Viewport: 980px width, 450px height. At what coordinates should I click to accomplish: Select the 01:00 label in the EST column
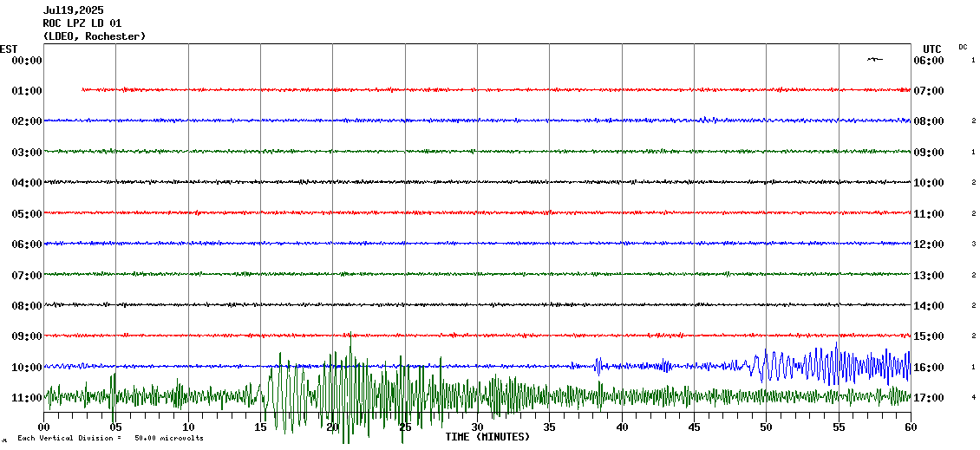coord(27,91)
